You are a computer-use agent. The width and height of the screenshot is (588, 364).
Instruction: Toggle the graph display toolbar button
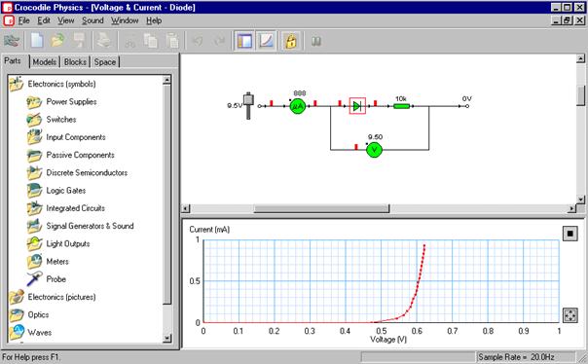(267, 41)
